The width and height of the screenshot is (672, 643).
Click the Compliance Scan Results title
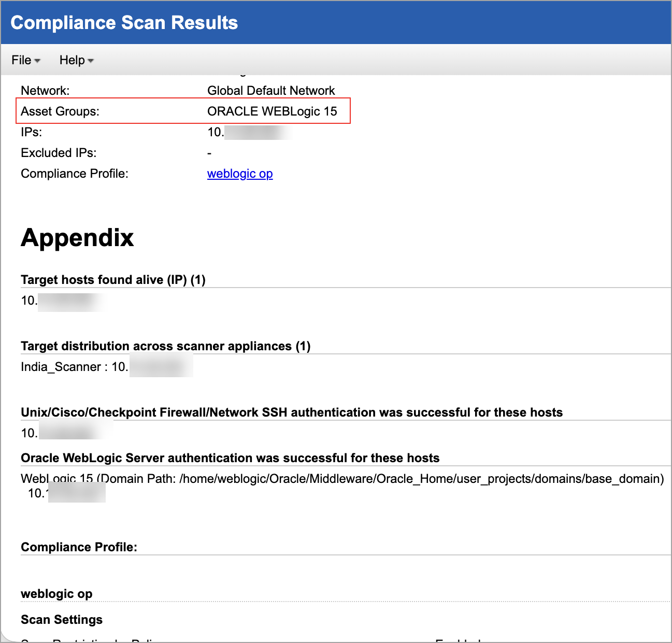pos(124,23)
